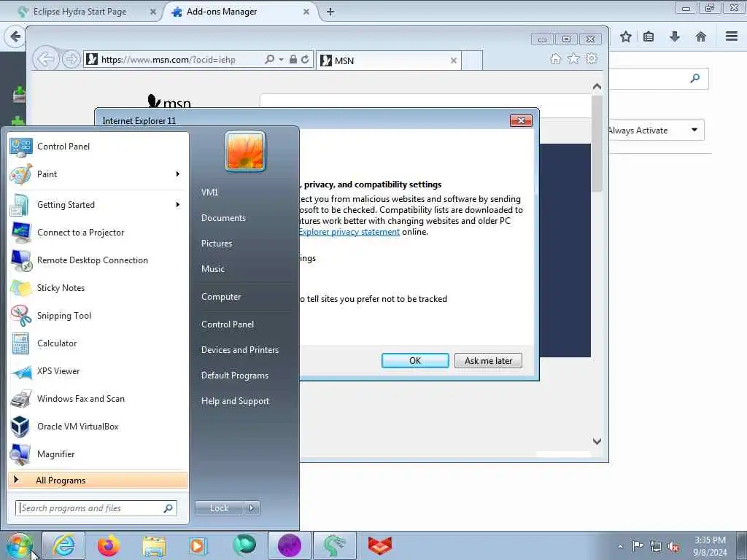Open Control Panel from pinned Start list
Viewport: 747px width, 560px height.
click(98, 147)
